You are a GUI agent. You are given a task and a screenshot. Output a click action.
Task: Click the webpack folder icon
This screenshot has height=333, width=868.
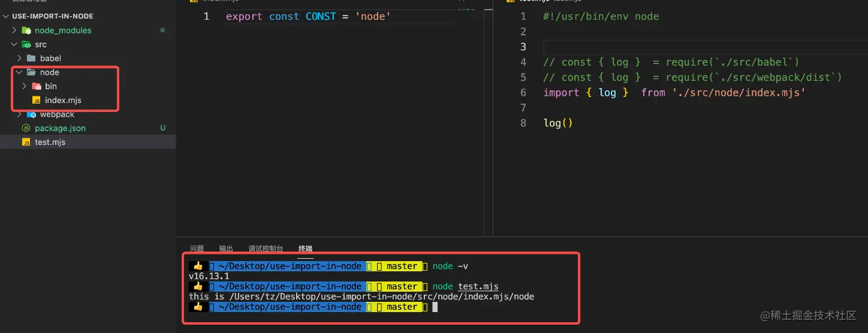pos(31,114)
